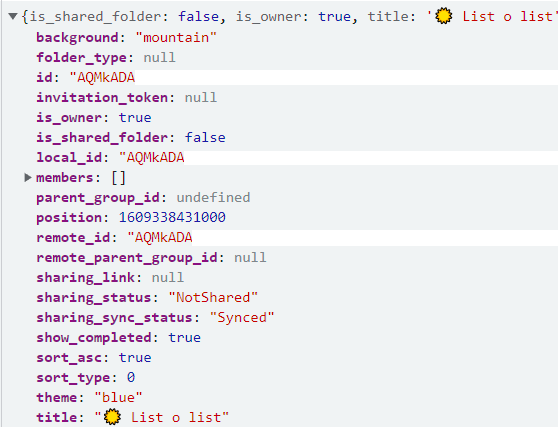Click the folder_type null value
The width and height of the screenshot is (558, 427).
click(159, 57)
